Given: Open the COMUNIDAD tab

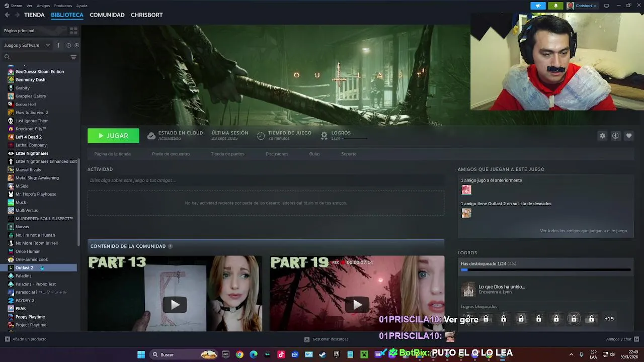Looking at the screenshot, I should [x=107, y=15].
